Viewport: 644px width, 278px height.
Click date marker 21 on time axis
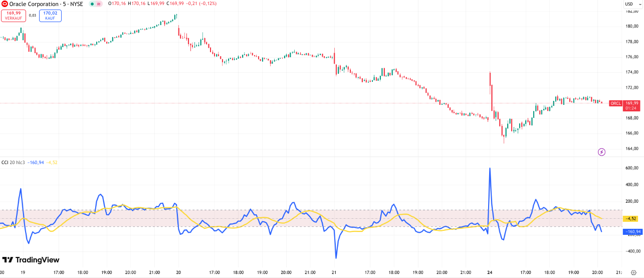click(x=334, y=272)
